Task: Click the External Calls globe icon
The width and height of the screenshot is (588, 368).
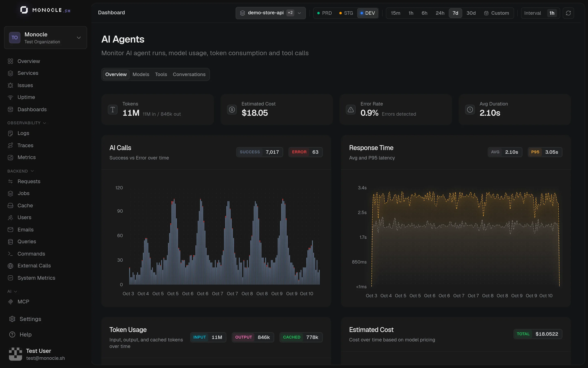Action: click(x=10, y=266)
